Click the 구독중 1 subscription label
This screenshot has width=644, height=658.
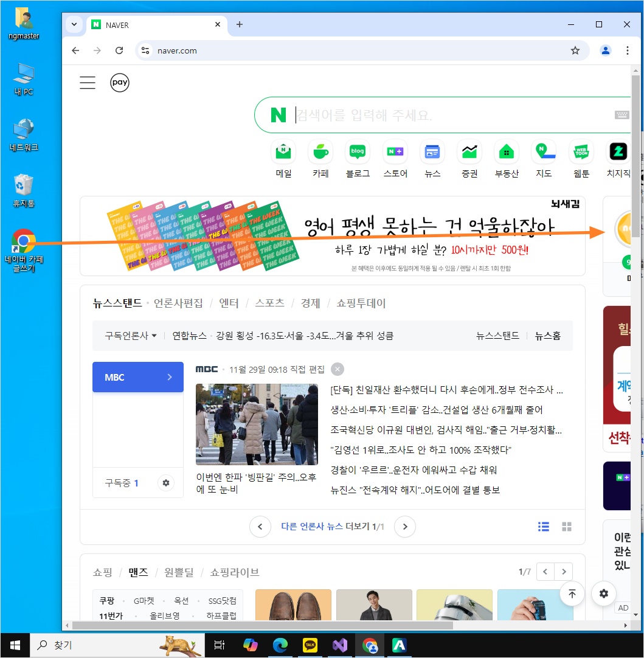tap(122, 483)
